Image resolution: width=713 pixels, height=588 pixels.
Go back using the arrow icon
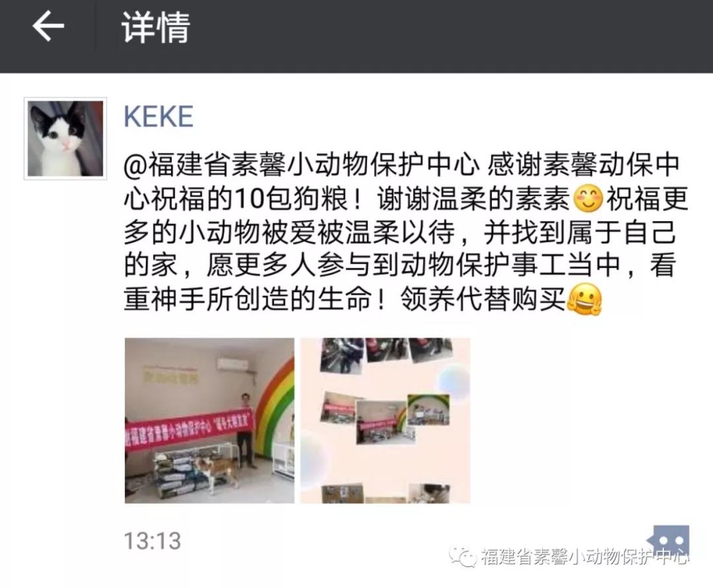point(48,26)
